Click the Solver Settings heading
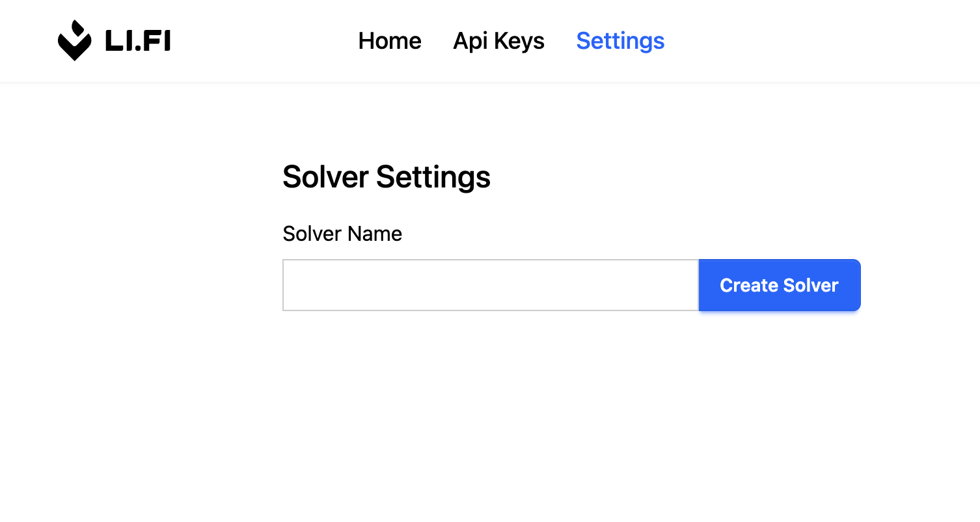Viewport: 980px width, 522px height. click(x=387, y=176)
